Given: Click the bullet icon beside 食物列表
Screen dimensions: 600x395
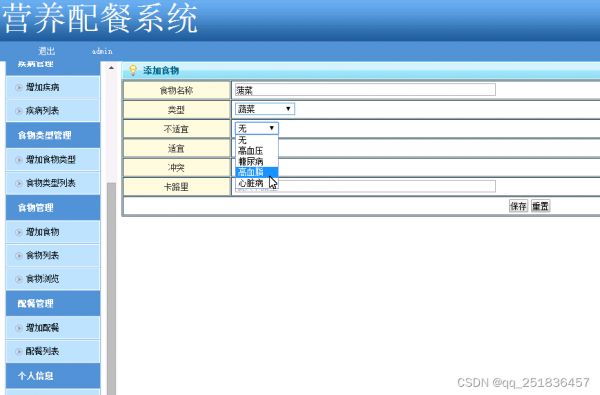Looking at the screenshot, I should point(18,256).
